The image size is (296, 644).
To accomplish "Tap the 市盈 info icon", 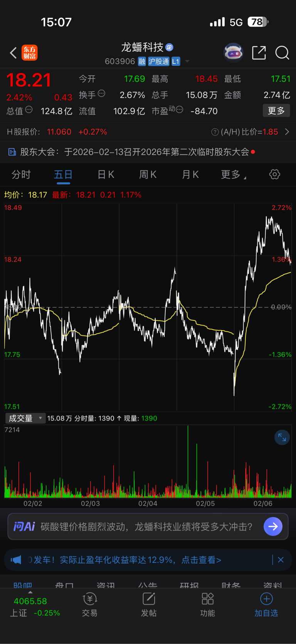I will point(179,110).
